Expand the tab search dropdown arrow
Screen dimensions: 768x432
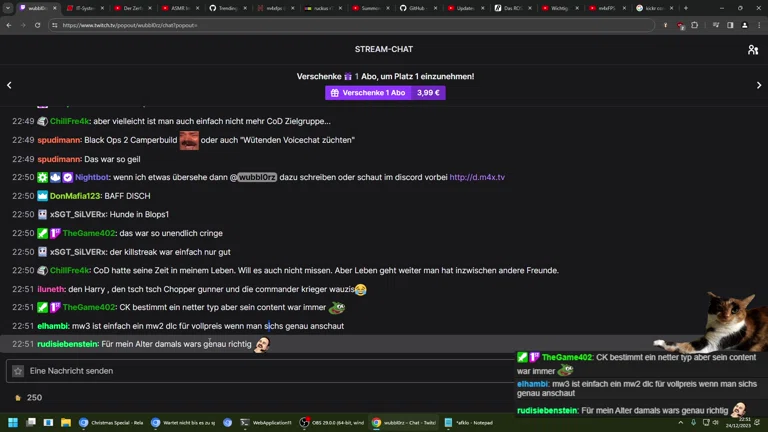click(8, 8)
